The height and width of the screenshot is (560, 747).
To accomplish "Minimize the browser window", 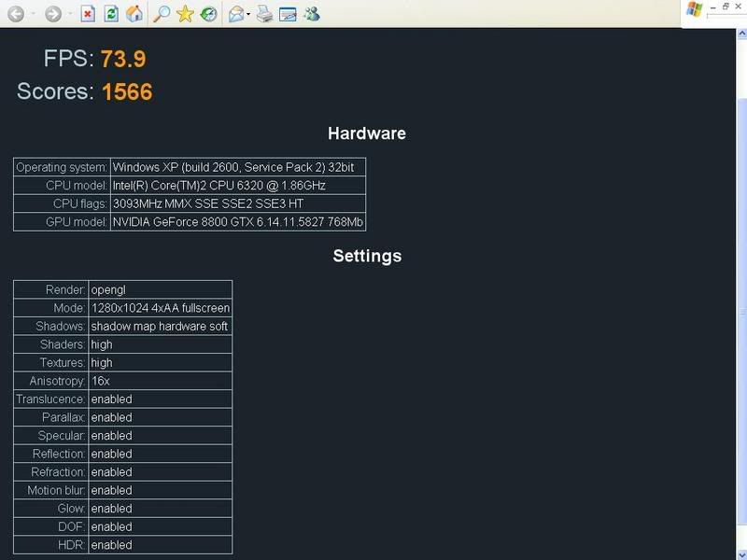I will click(713, 7).
